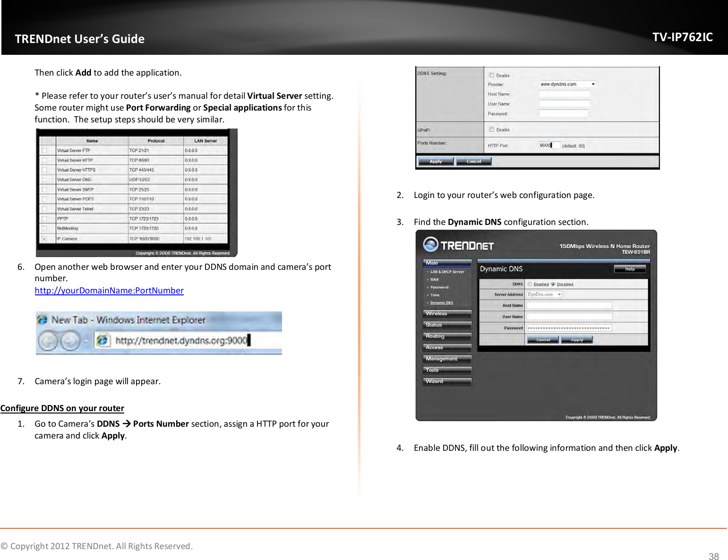
Task: Click the TRENDnet globe logo in router page
Action: coord(430,244)
